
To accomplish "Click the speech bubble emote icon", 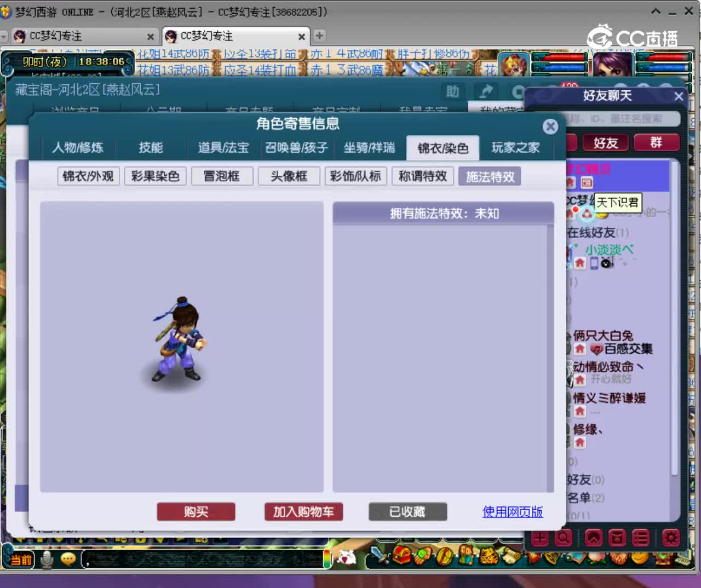I will [x=68, y=559].
